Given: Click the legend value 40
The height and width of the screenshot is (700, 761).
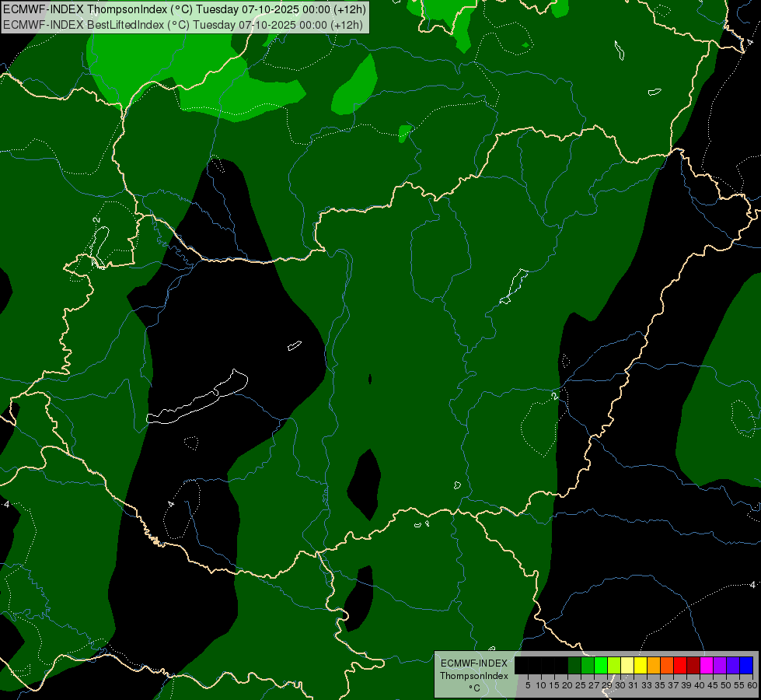Looking at the screenshot, I should coord(700,685).
